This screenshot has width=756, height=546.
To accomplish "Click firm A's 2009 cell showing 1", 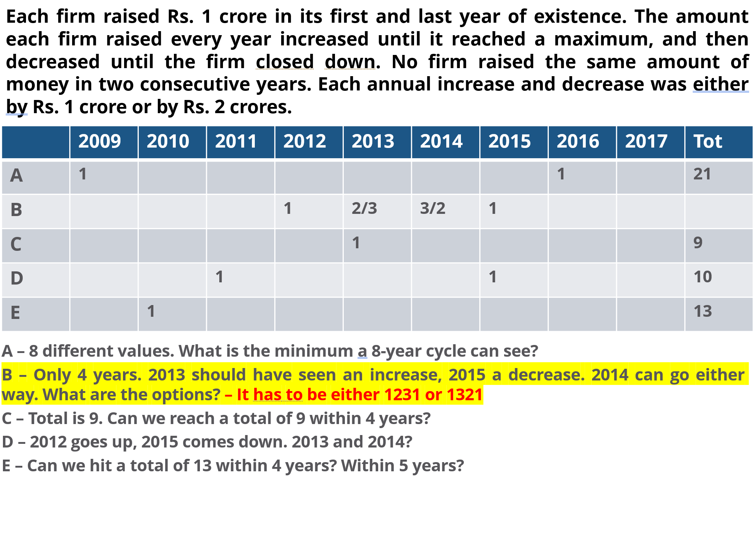I will point(104,178).
